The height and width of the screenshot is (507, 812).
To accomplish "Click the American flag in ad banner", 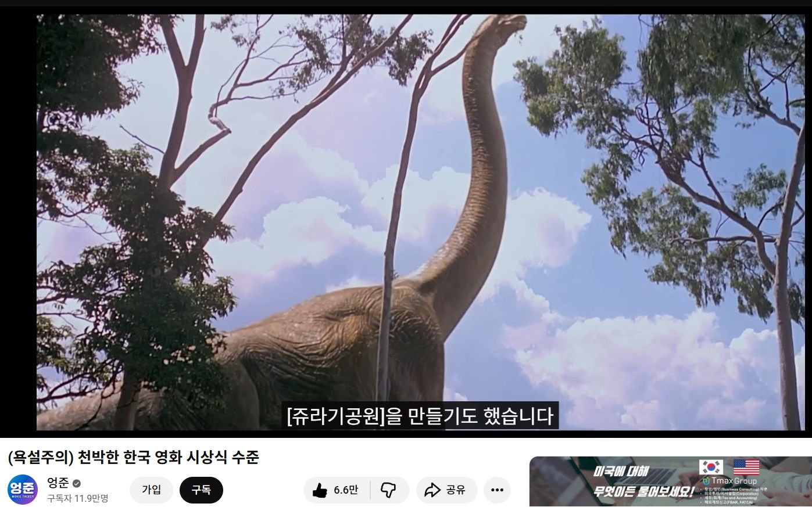I will coord(746,467).
